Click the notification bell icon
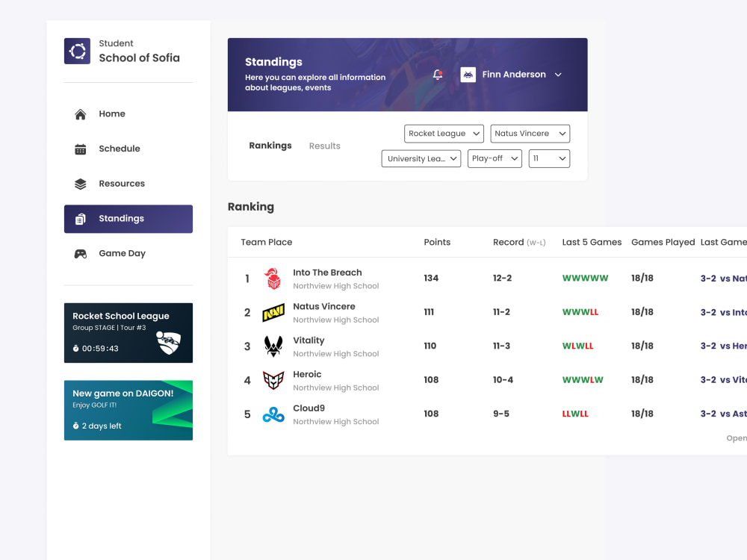The image size is (747, 560). coord(437,75)
